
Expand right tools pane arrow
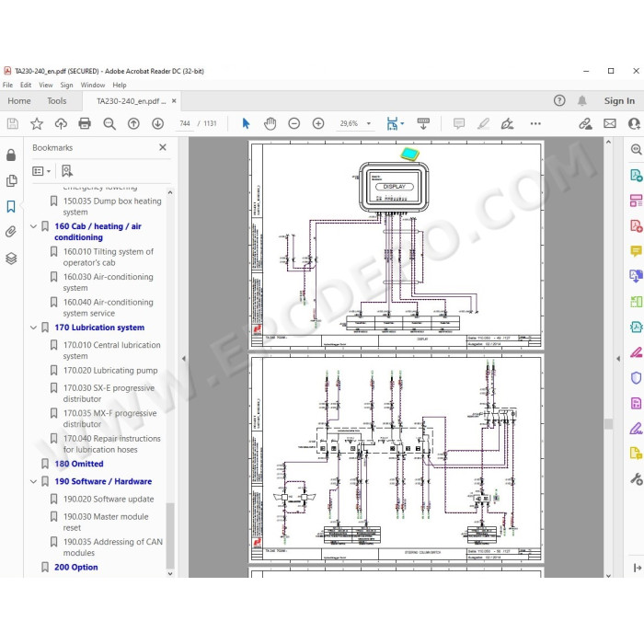pyautogui.click(x=618, y=359)
